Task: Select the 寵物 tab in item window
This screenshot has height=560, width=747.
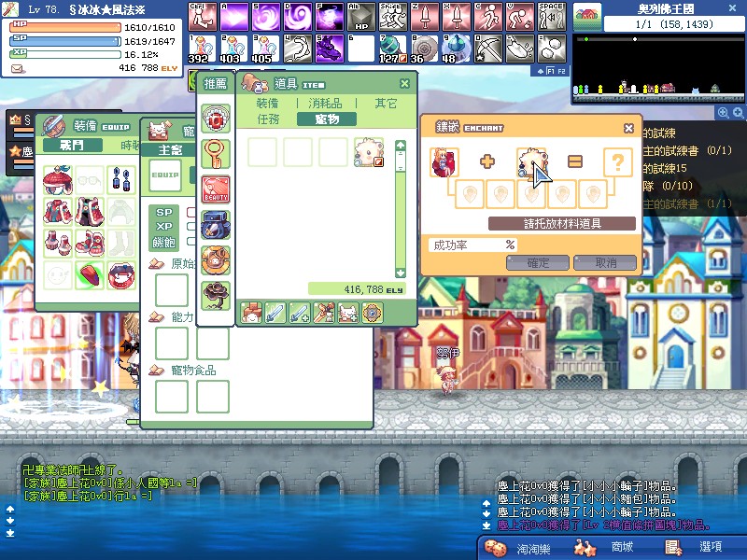Action: [x=326, y=119]
